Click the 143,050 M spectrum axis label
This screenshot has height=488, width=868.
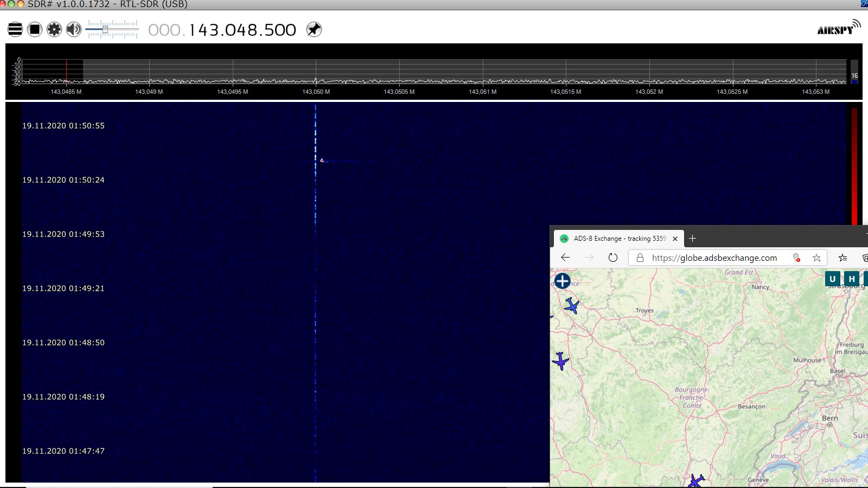(x=316, y=92)
